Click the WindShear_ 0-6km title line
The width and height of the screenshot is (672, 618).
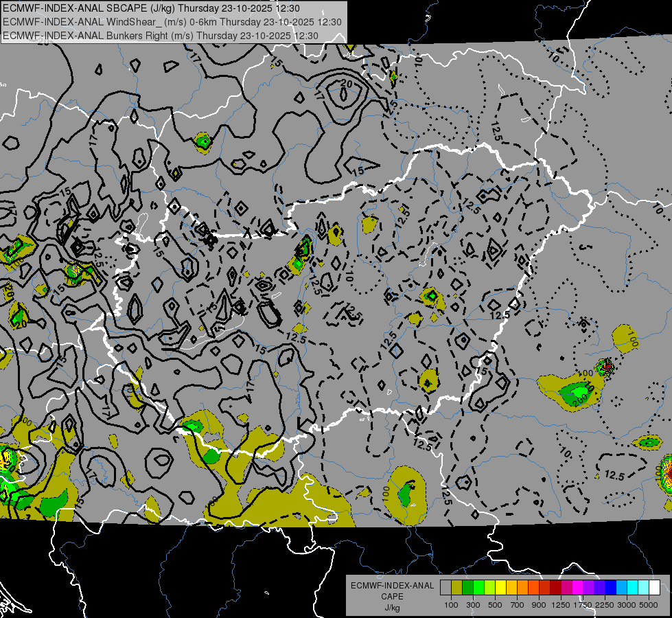172,22
